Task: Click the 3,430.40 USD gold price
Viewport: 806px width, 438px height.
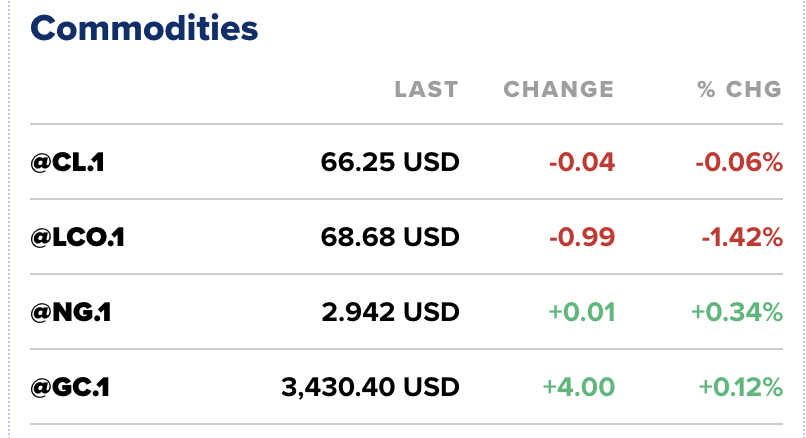Action: pos(370,386)
